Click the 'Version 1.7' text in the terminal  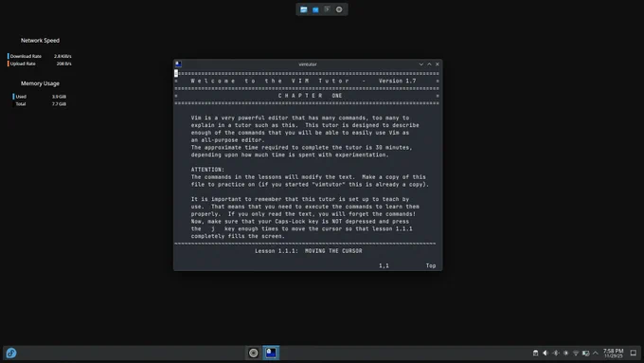tap(397, 81)
